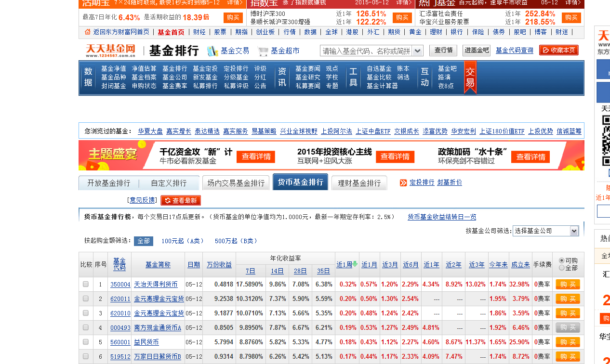Click the 主题盛宴 banner graphic
Image resolution: width=610 pixels, height=364 pixels.
click(x=113, y=155)
